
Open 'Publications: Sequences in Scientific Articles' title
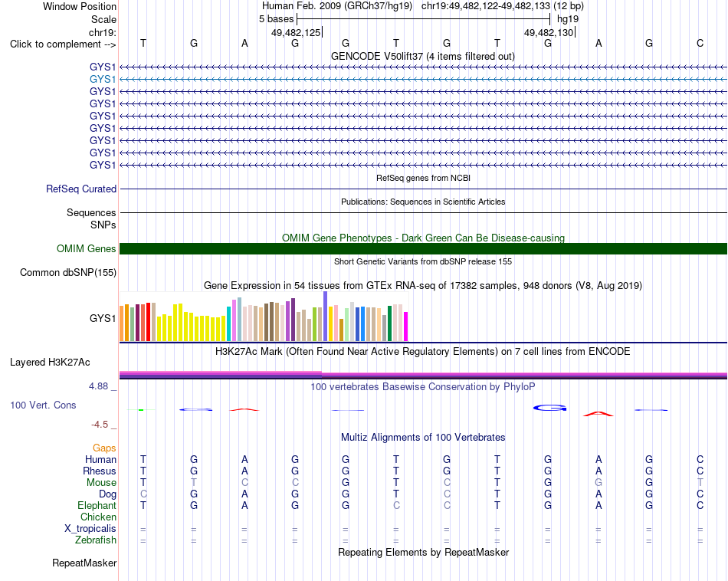[x=423, y=202]
